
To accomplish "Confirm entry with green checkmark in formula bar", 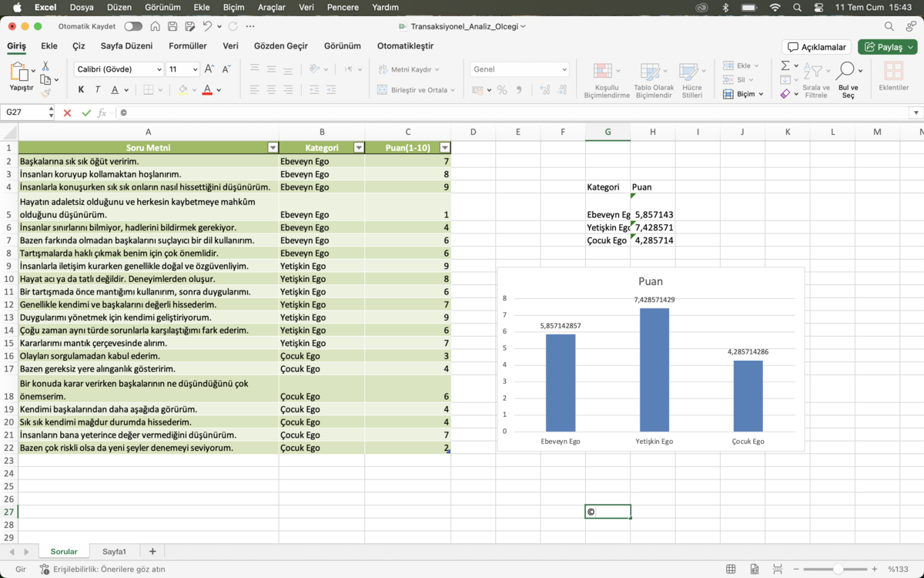I will coord(85,113).
